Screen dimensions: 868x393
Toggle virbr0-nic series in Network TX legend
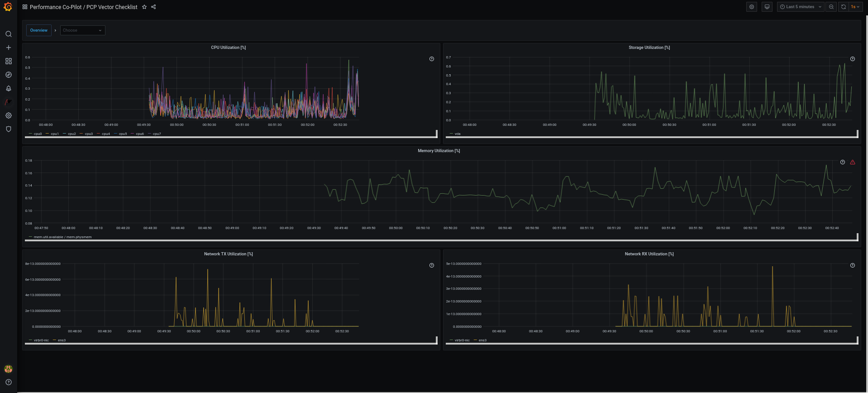(41, 340)
